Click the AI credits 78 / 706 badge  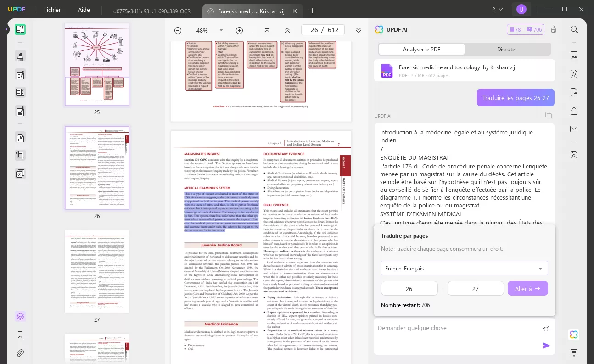[526, 29]
